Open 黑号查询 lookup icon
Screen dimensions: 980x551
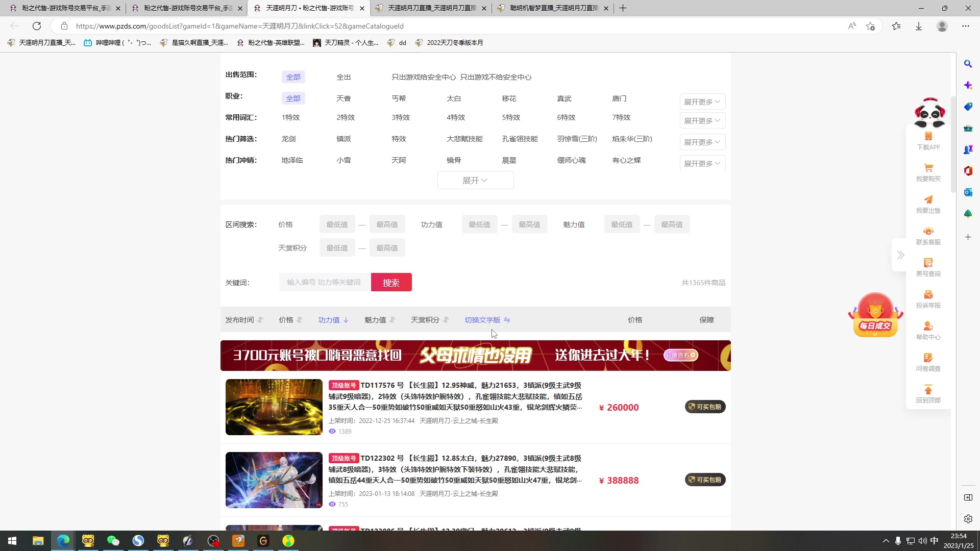(x=928, y=267)
